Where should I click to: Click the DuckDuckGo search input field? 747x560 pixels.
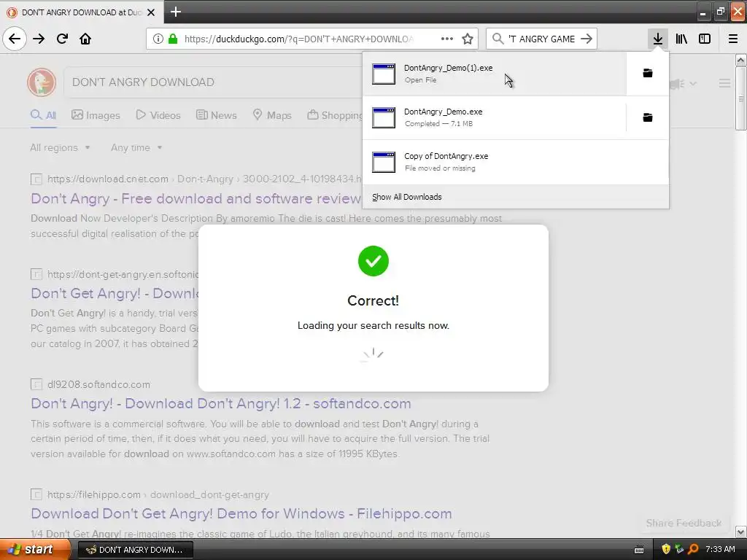(x=213, y=82)
